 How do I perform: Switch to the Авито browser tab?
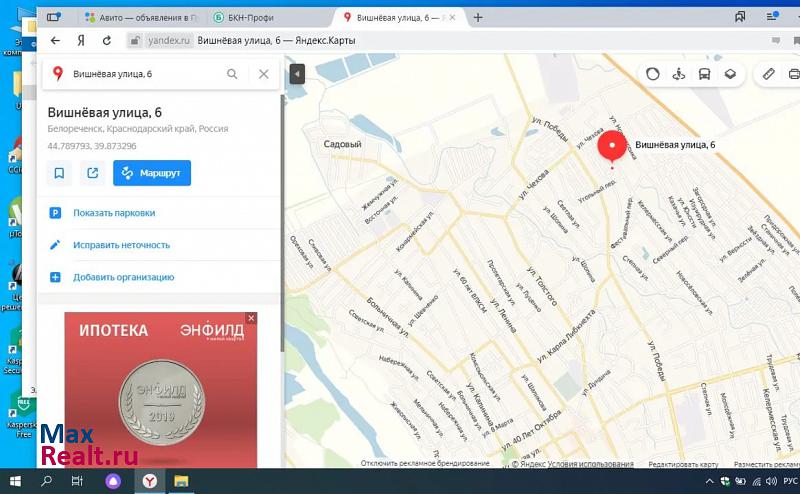(140, 18)
